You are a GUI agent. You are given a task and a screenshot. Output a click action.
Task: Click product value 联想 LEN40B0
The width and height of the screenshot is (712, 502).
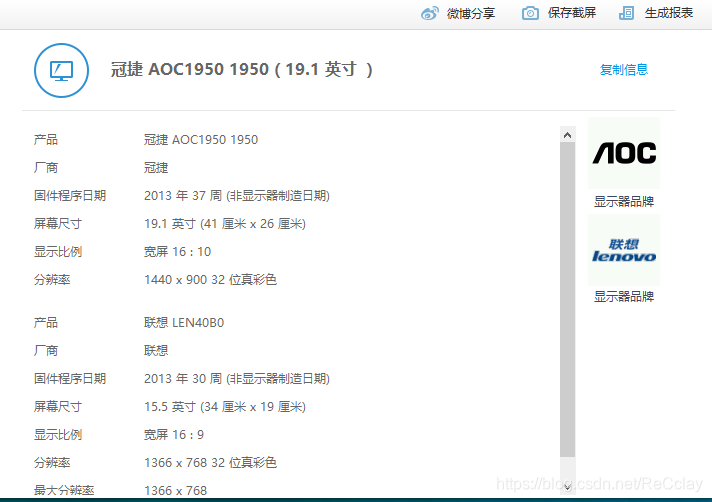184,323
